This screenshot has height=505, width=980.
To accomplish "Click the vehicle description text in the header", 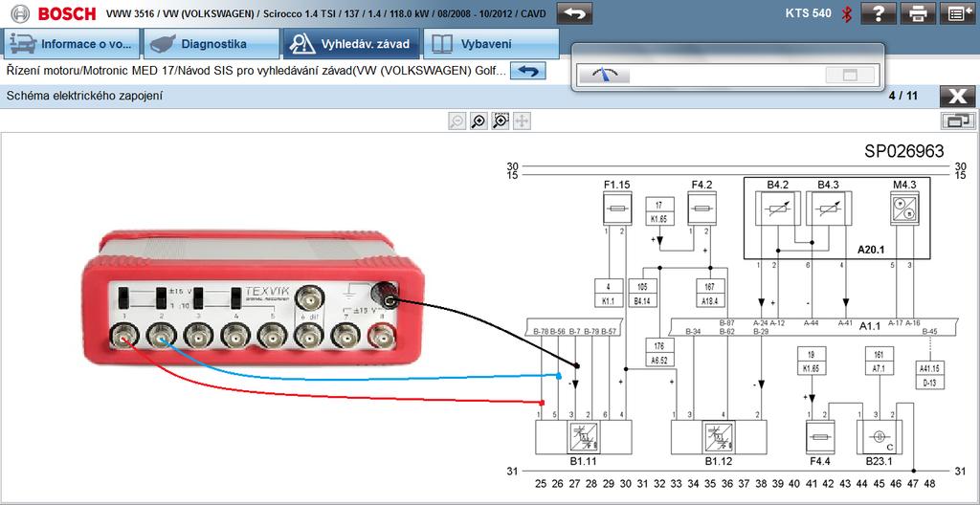I will click(325, 13).
